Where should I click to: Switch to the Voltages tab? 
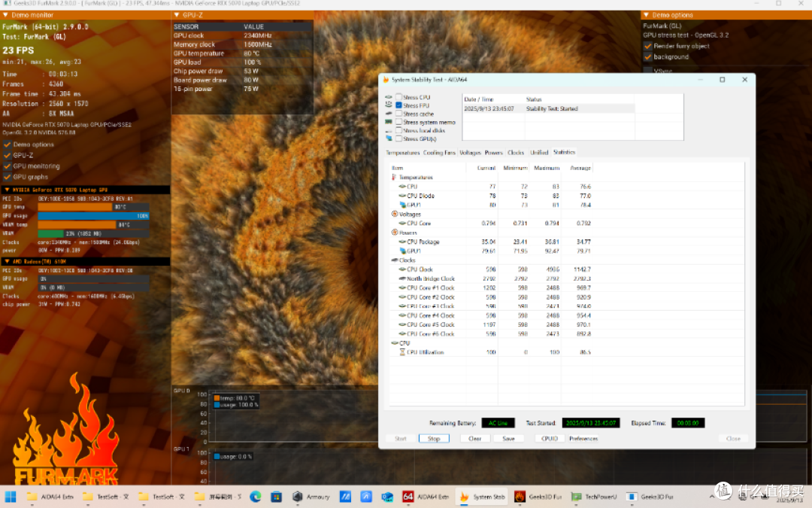470,152
